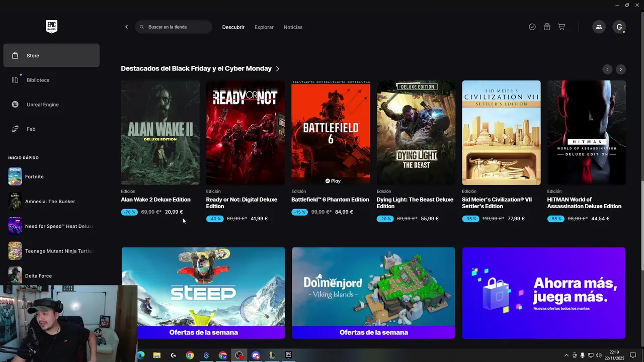This screenshot has width=644, height=362.
Task: Open Biblioteca in the left sidebar
Action: [x=51, y=80]
